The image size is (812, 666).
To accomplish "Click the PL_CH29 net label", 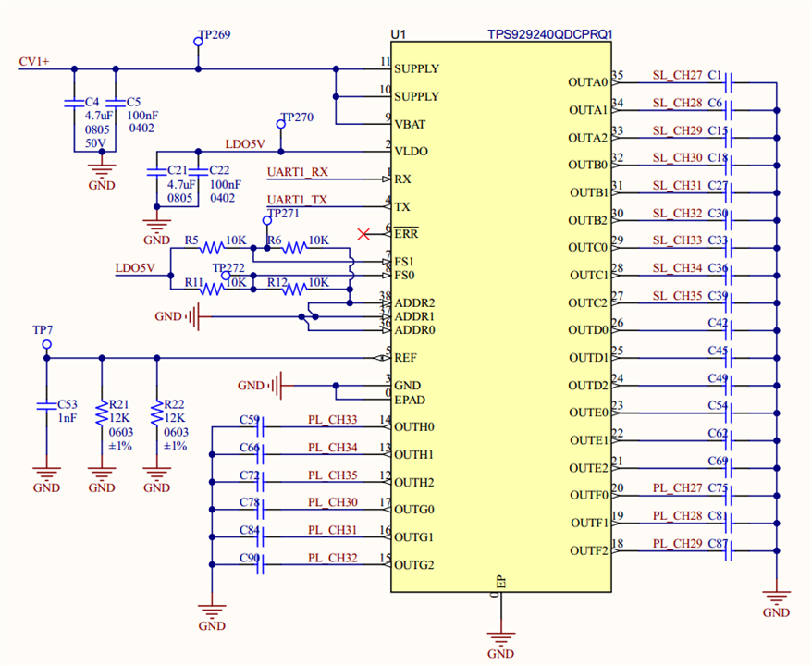I will (677, 544).
